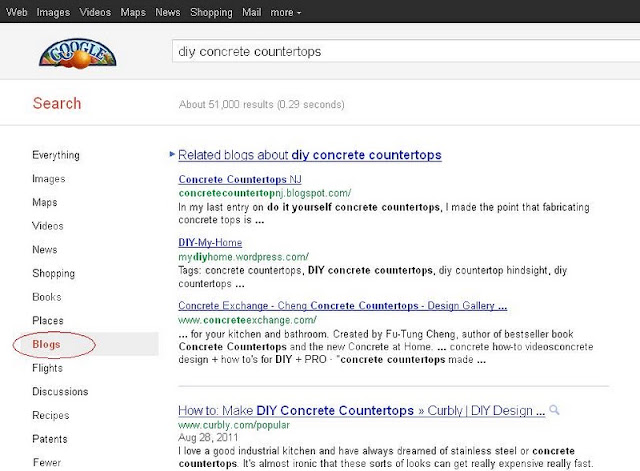
Task: Select the Maps filter in the sidebar
Action: [44, 202]
